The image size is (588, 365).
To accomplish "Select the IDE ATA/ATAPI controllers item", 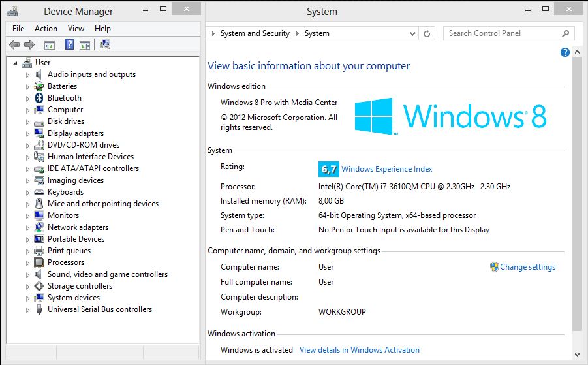I will point(93,168).
